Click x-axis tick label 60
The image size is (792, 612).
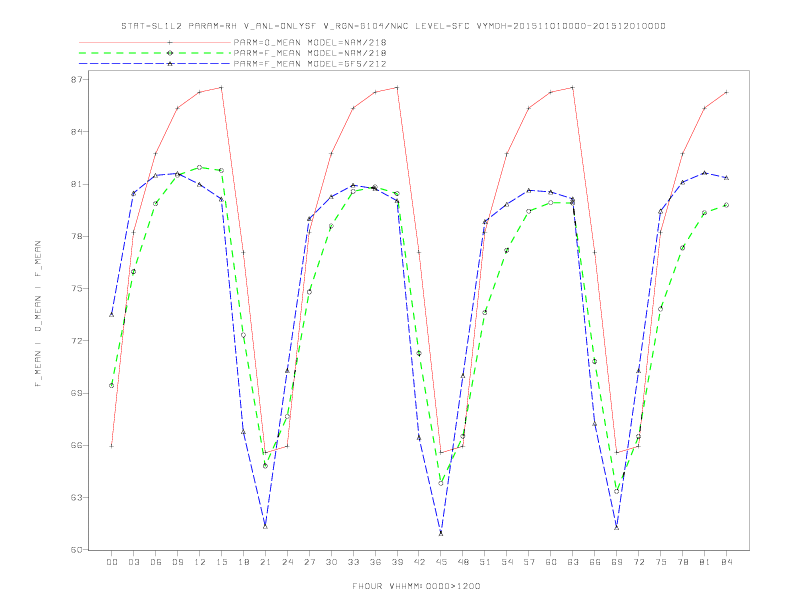[x=551, y=562]
